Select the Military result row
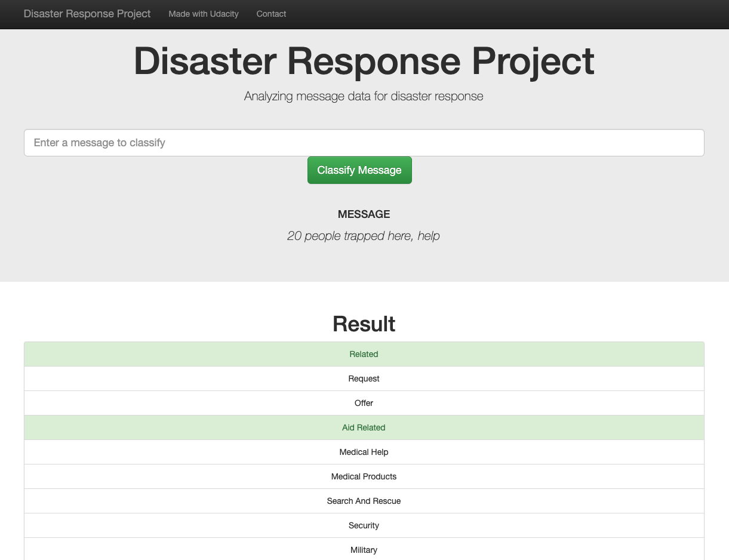 [x=364, y=549]
